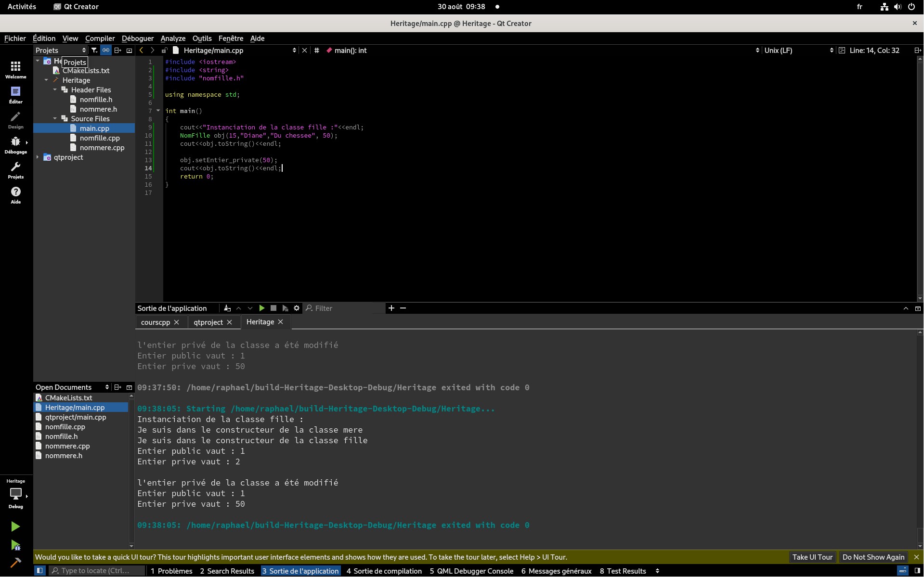Stop the running application in output pane

pyautogui.click(x=273, y=308)
